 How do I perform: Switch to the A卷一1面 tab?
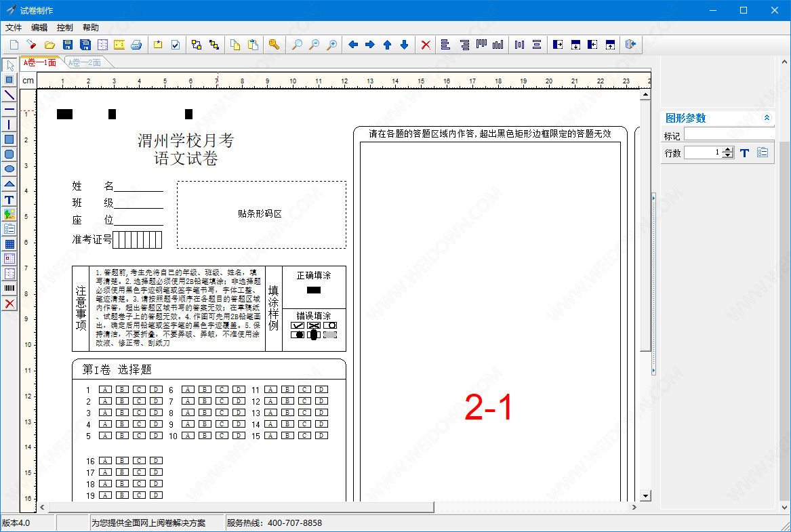[41, 62]
